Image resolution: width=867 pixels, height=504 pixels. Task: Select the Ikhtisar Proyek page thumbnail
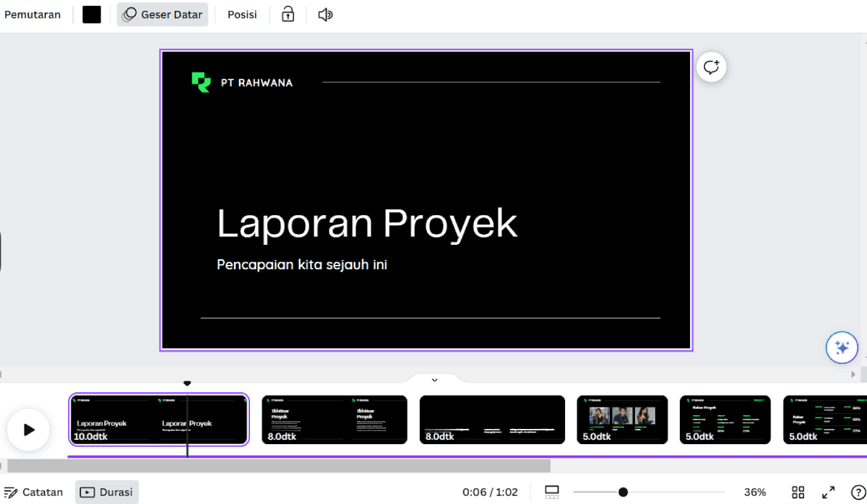(334, 420)
